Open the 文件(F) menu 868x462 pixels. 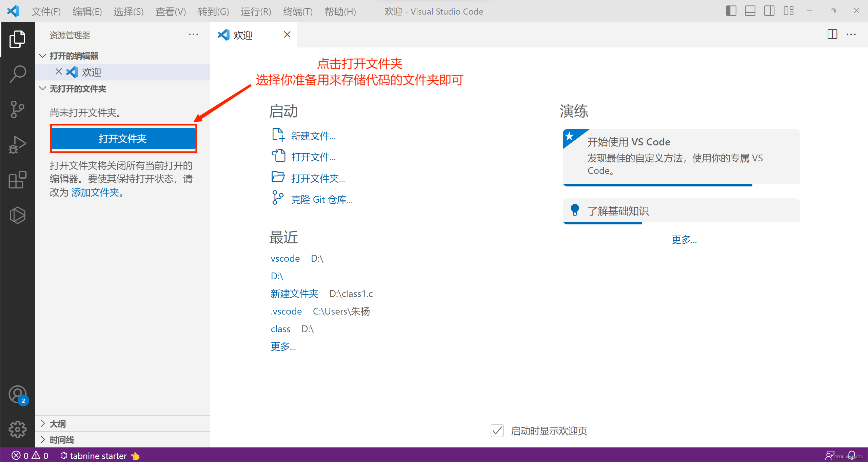pos(46,12)
